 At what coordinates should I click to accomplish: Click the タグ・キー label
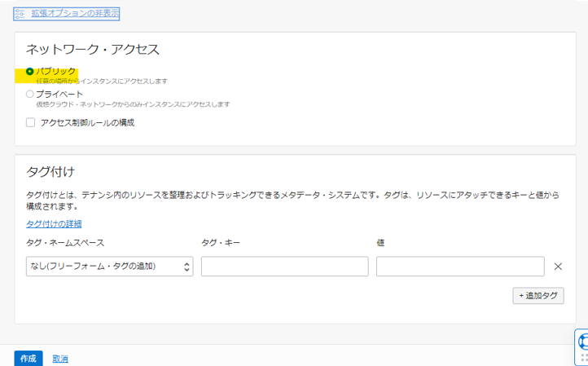click(221, 243)
